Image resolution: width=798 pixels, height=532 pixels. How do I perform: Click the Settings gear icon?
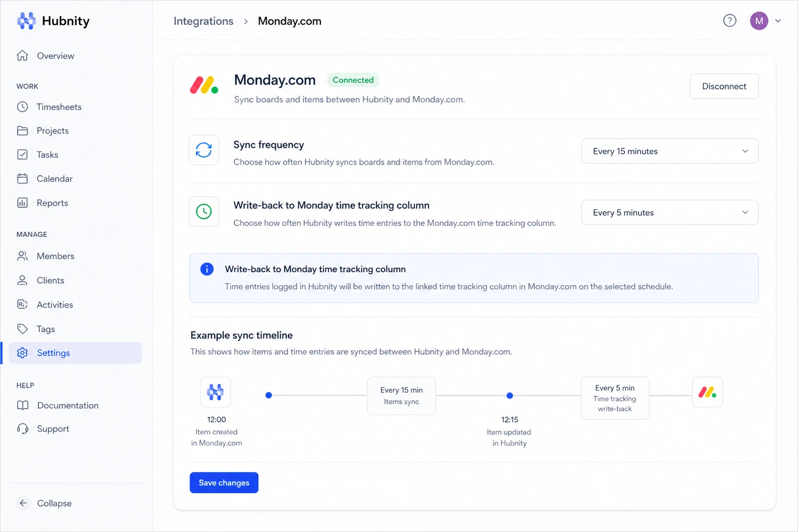[22, 353]
